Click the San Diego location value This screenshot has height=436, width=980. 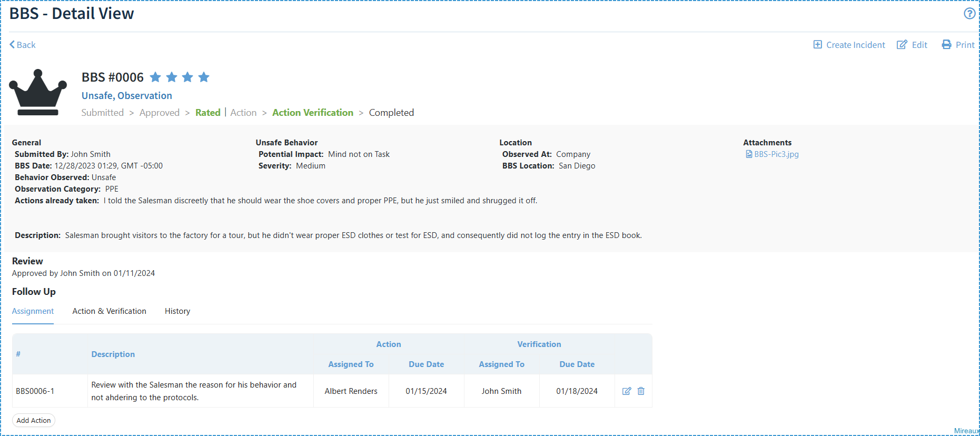coord(577,166)
